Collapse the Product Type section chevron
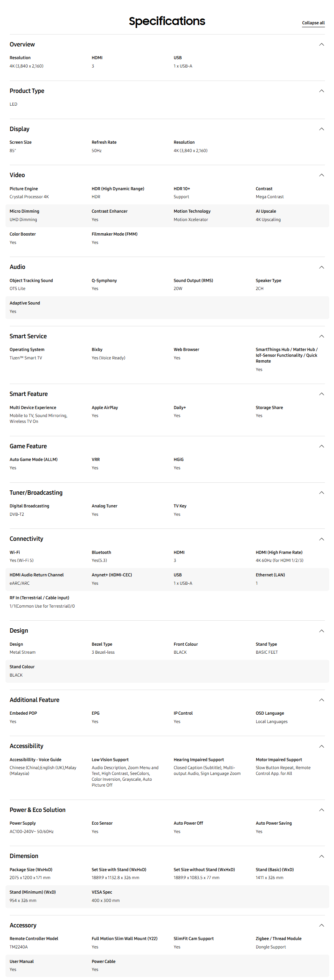The image size is (334, 980). pyautogui.click(x=321, y=91)
